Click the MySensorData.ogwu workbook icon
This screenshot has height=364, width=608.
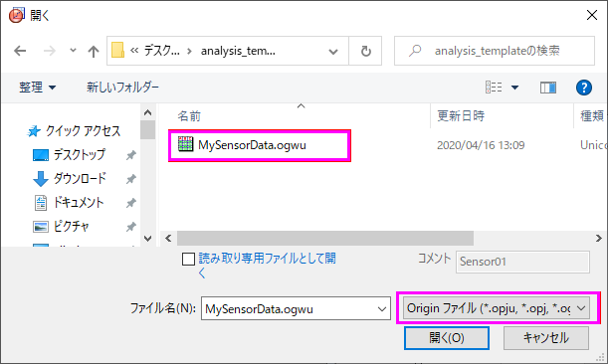coord(185,144)
